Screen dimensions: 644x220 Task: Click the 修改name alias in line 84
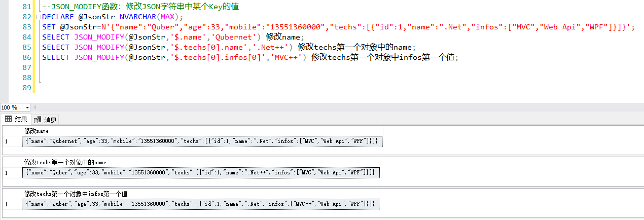tap(283, 38)
